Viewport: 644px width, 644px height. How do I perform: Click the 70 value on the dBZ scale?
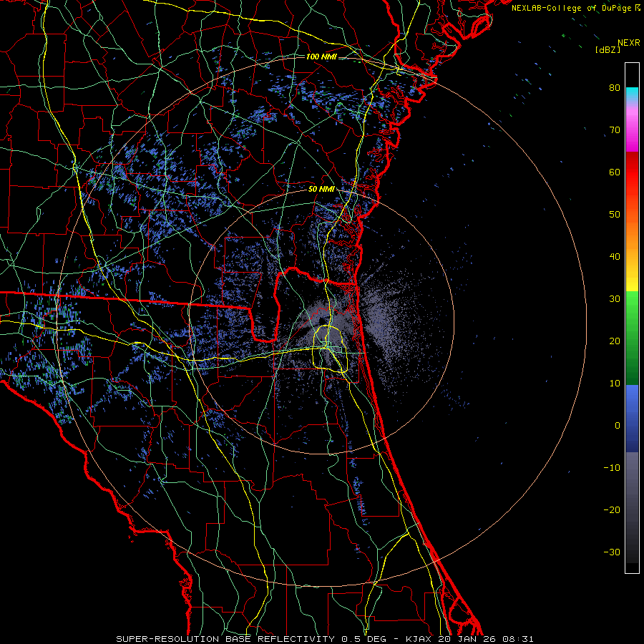click(615, 130)
